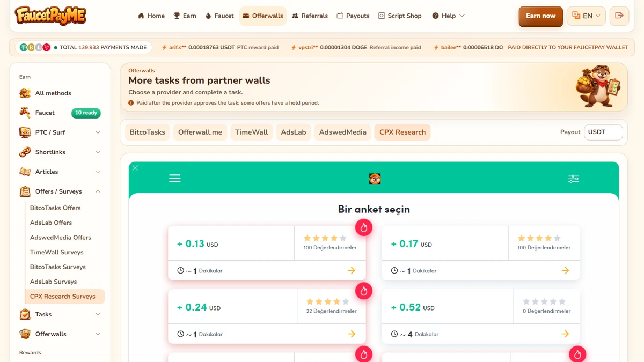Viewport: 644px width, 362px height.
Task: Click the All methods sidebar icon
Action: (25, 93)
